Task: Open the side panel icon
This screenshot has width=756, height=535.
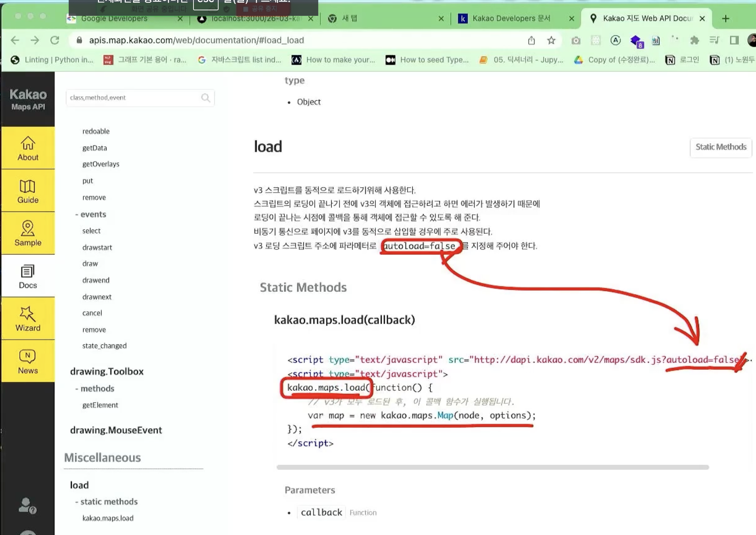Action: [734, 41]
